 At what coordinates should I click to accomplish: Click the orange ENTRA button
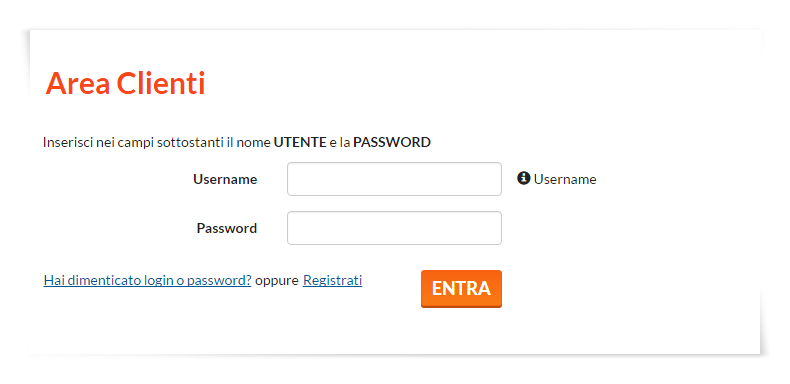(x=461, y=289)
